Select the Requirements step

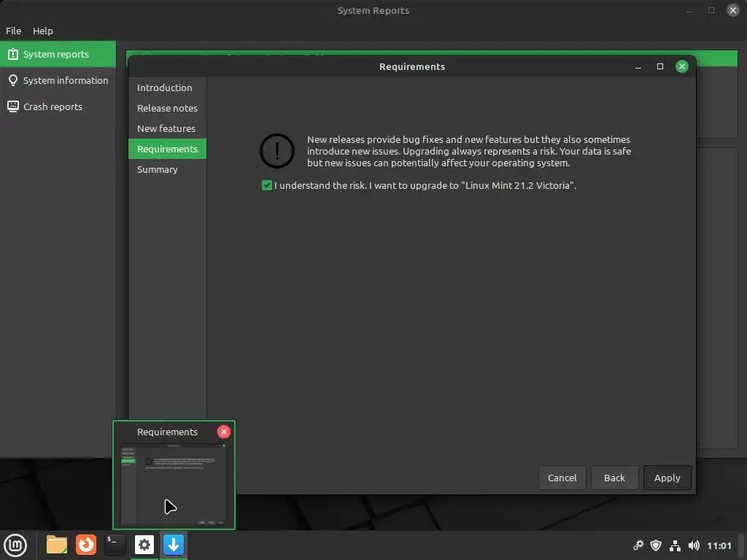(167, 149)
